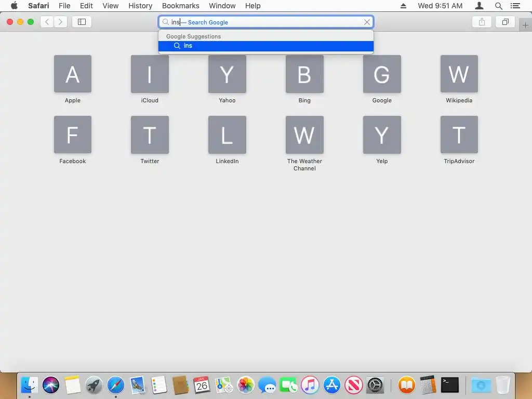Viewport: 532px width, 399px height.
Task: Open Calculator from the Dock
Action: pyautogui.click(x=428, y=385)
